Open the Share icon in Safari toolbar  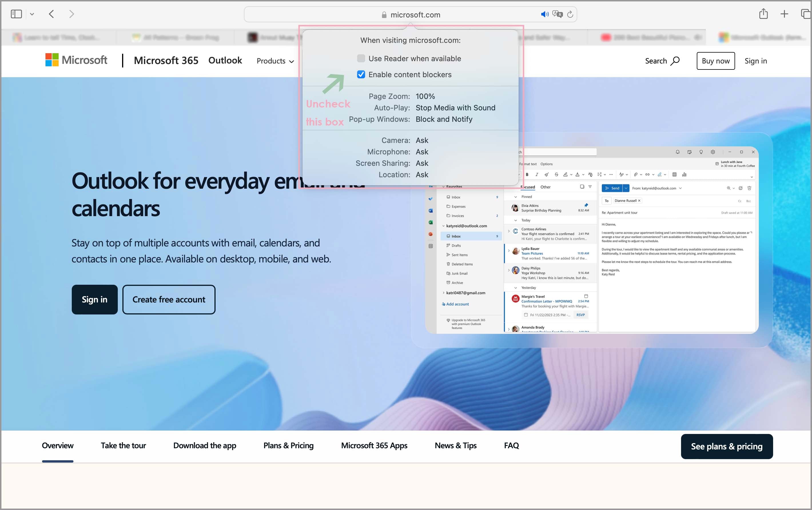pyautogui.click(x=763, y=14)
